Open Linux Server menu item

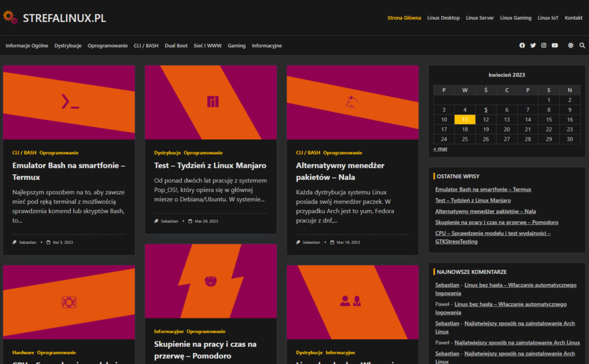[480, 18]
